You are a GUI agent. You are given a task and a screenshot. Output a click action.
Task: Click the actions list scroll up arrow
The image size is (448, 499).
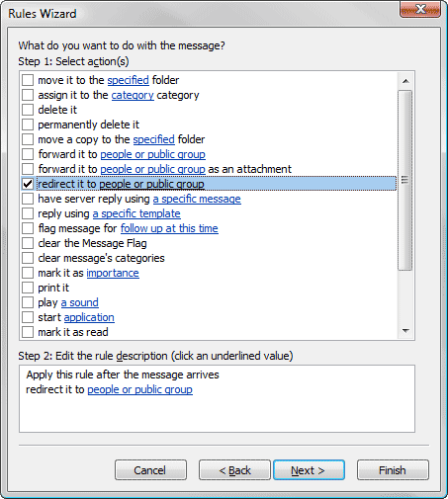(405, 81)
